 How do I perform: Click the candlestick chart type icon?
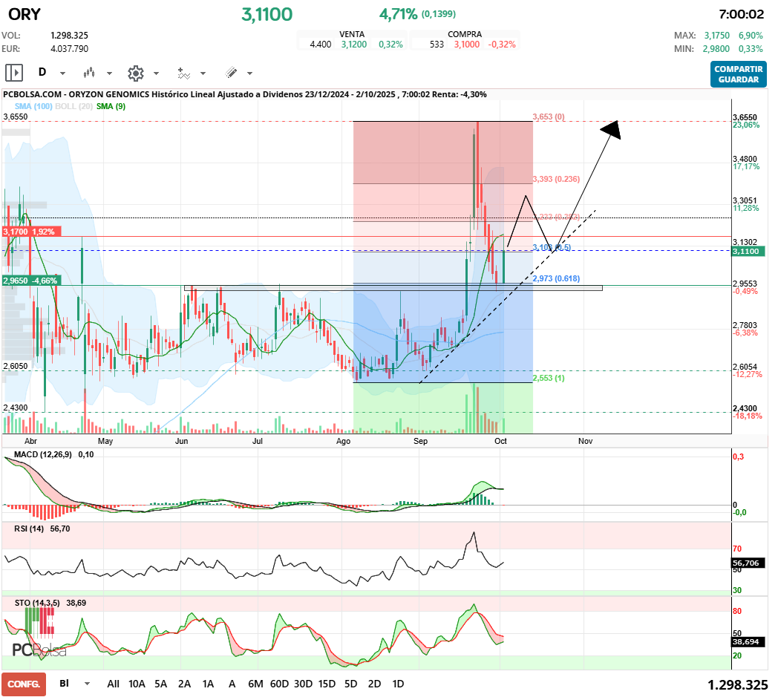(x=90, y=73)
